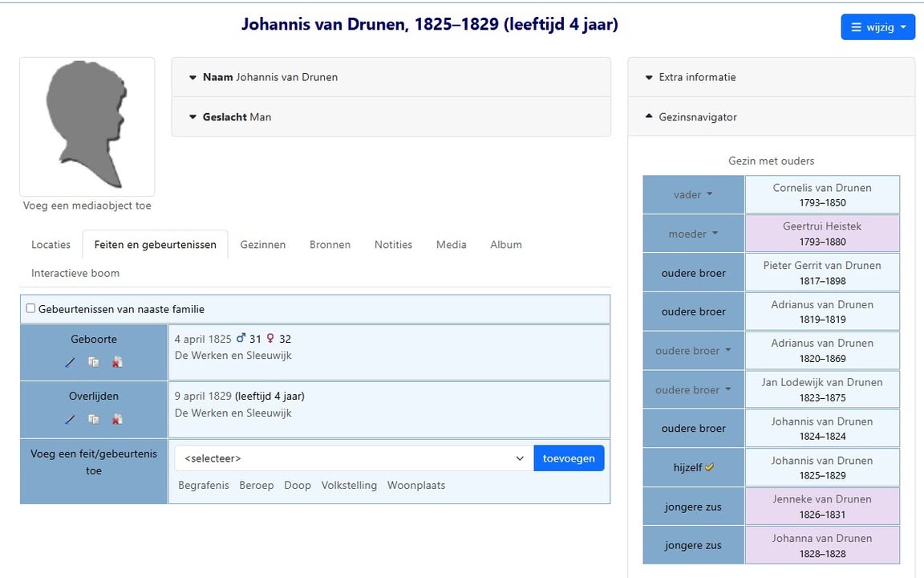Open the selecteer event type dropdown
The width and height of the screenshot is (924, 578).
point(354,458)
